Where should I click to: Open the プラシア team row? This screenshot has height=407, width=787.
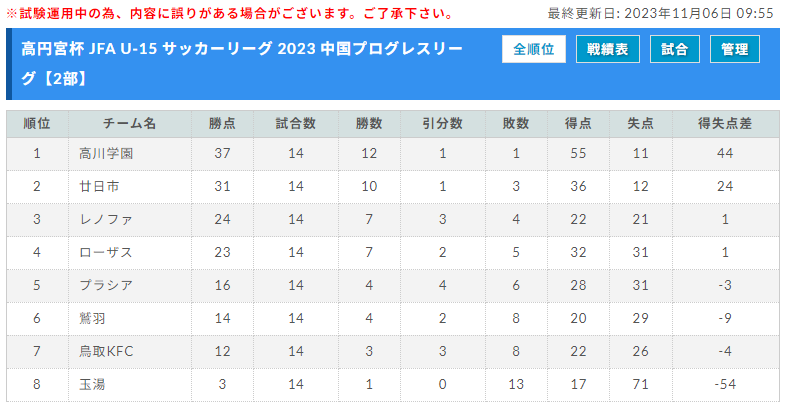(x=105, y=284)
